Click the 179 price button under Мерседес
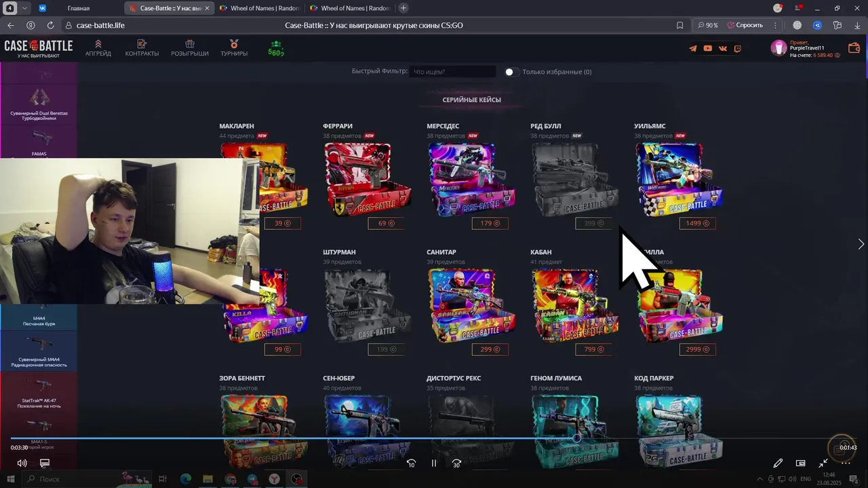This screenshot has height=488, width=868. tap(490, 224)
